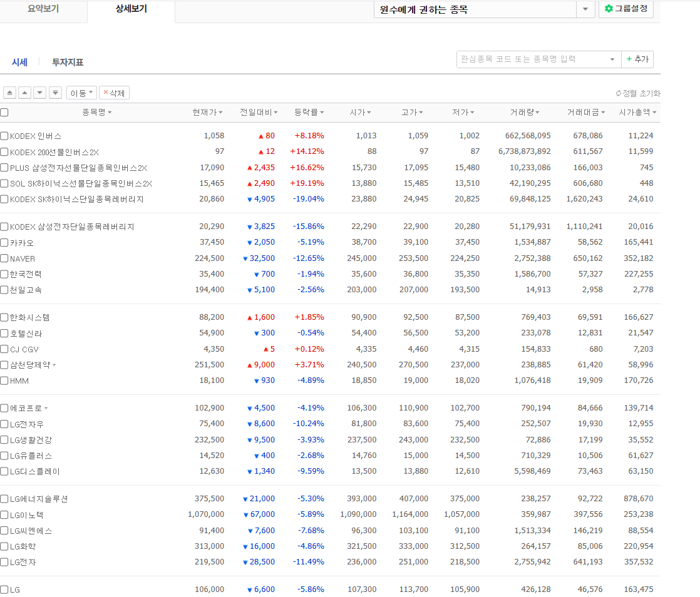Click 정렬 초기화 reset sort
The image size is (700, 597).
(x=637, y=93)
